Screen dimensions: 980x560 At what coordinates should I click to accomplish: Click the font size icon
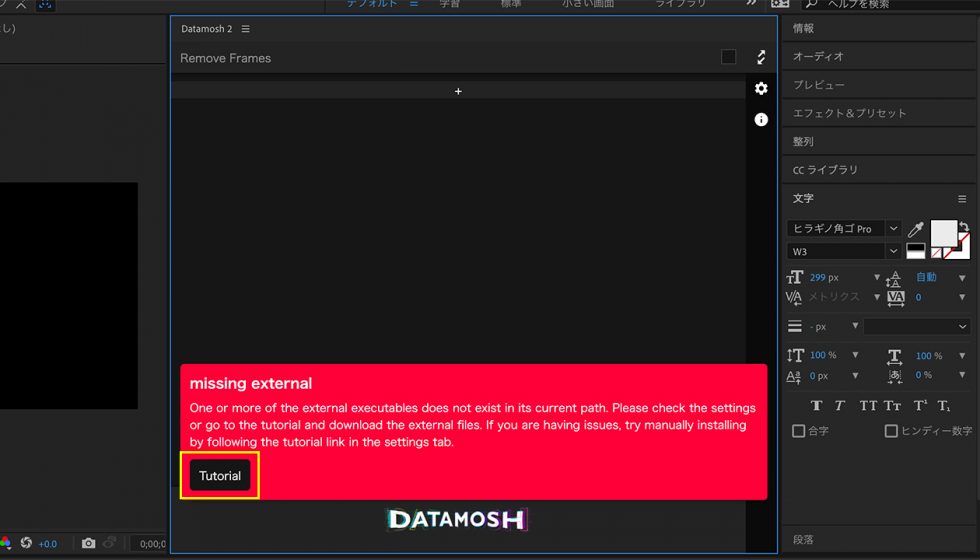pyautogui.click(x=794, y=278)
